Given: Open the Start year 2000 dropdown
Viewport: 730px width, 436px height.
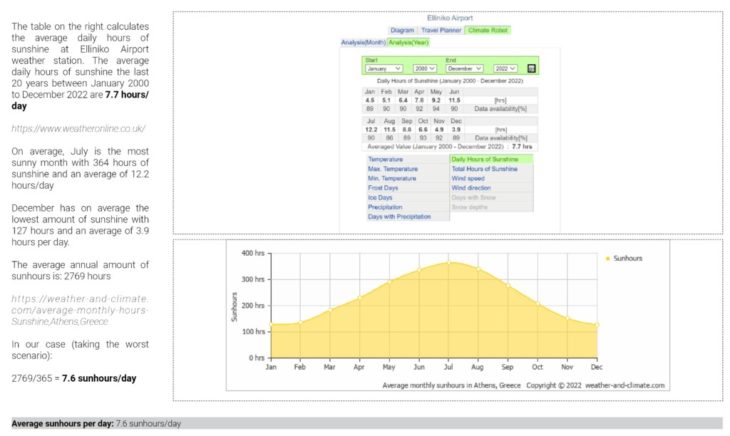Looking at the screenshot, I should click(425, 68).
